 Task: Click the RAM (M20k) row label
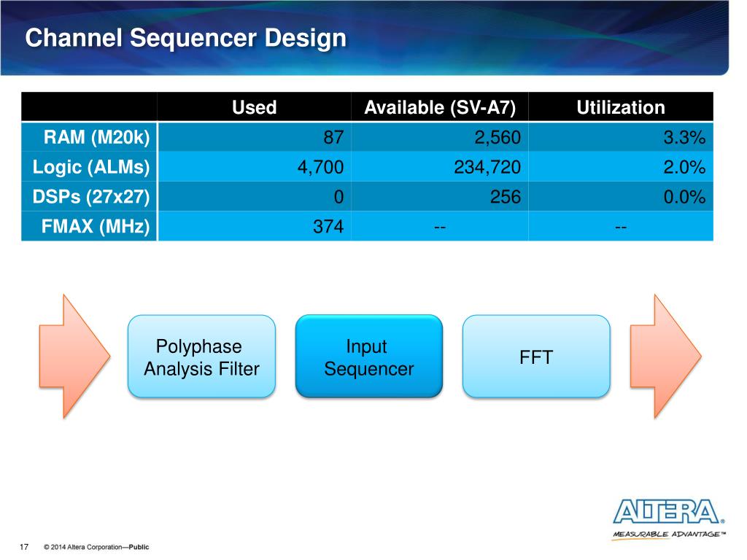90,137
